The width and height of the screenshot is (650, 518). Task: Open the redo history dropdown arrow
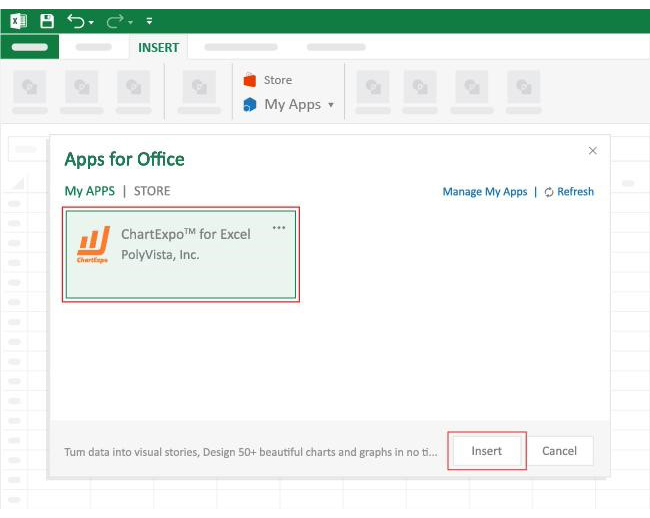point(130,22)
